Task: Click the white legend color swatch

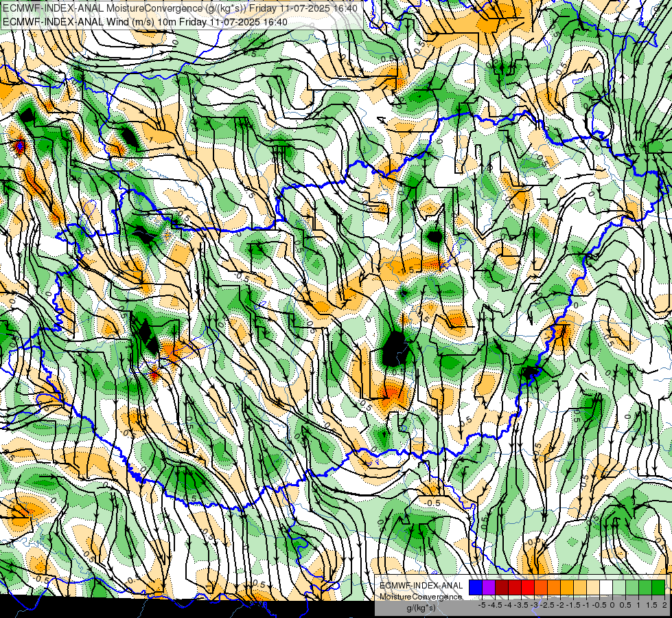Action: point(606,587)
